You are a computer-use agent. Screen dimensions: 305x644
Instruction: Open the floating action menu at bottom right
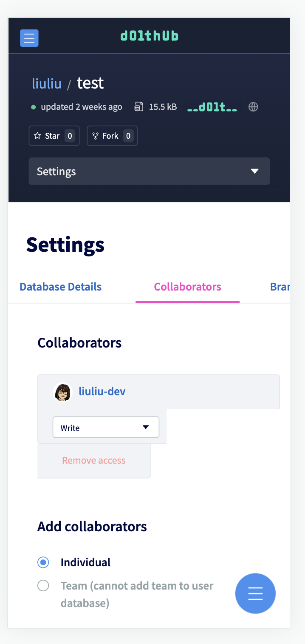point(255,593)
